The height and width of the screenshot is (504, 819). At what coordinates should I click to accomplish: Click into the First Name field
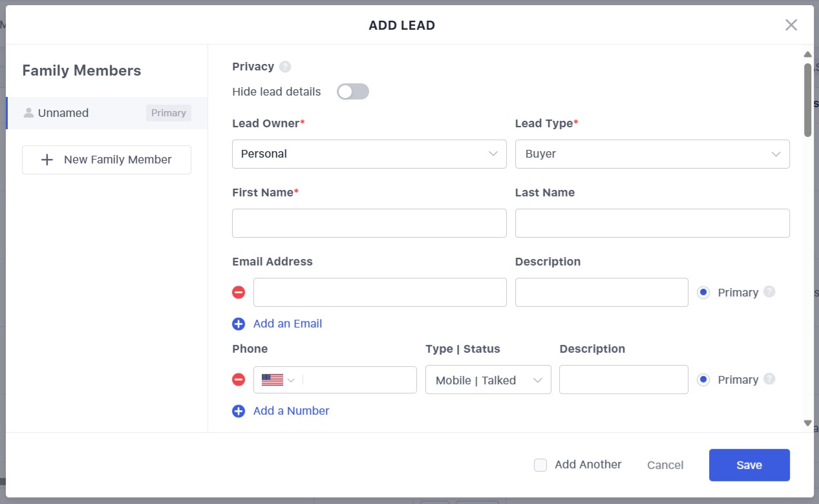[369, 223]
